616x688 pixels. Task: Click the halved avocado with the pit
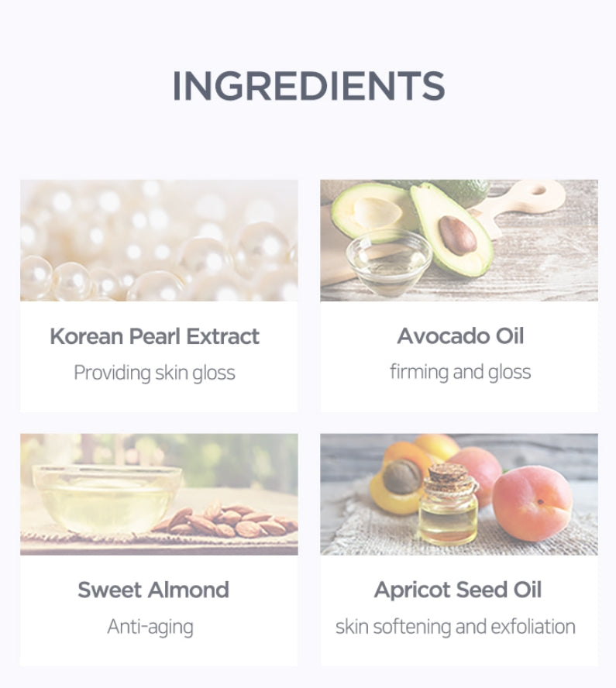click(x=451, y=230)
